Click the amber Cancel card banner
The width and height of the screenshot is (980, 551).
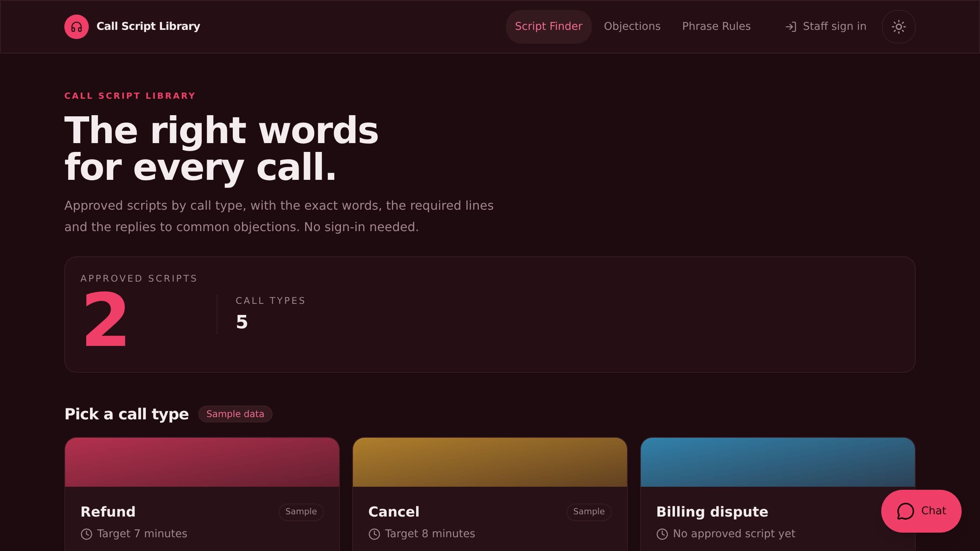pos(490,462)
